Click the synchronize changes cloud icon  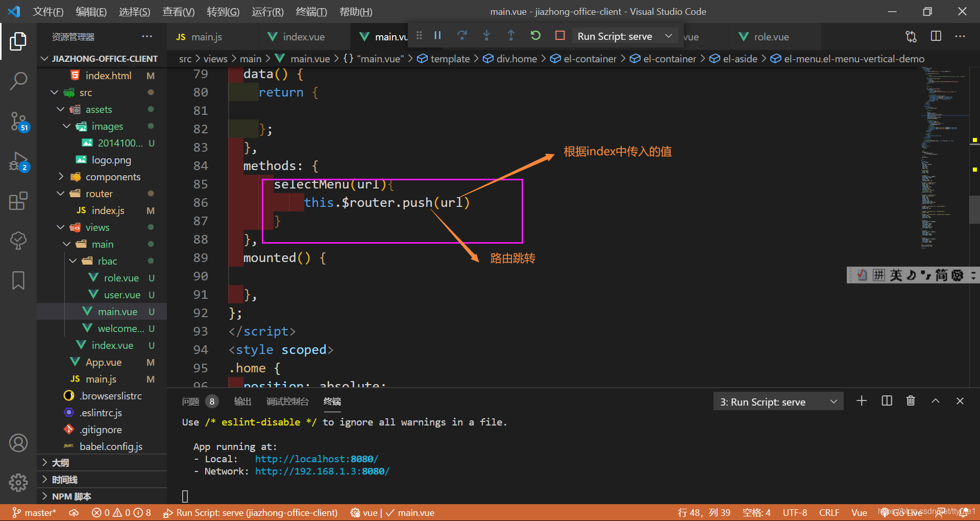(74, 512)
